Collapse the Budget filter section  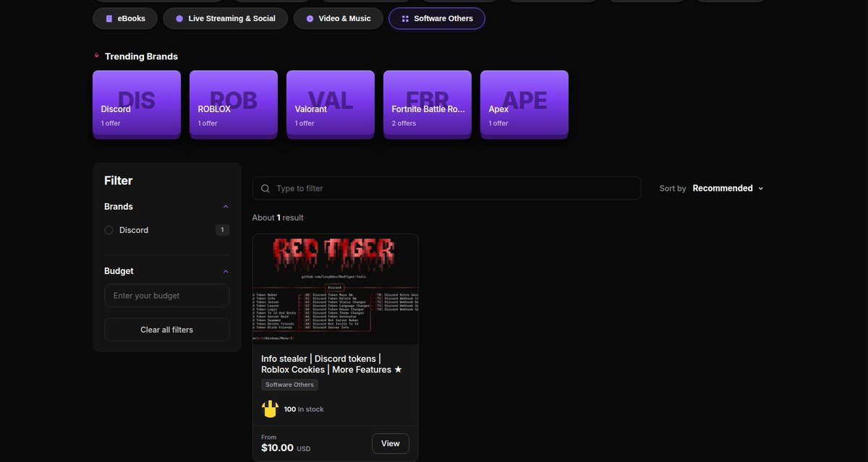point(226,271)
